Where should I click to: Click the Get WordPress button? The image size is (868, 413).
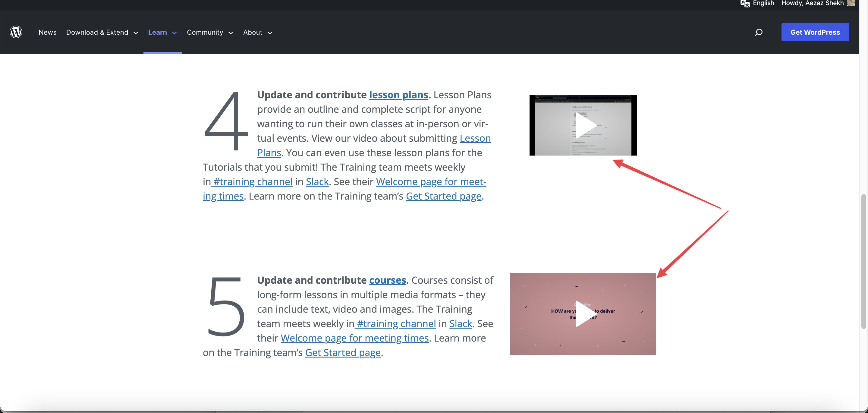coord(815,32)
